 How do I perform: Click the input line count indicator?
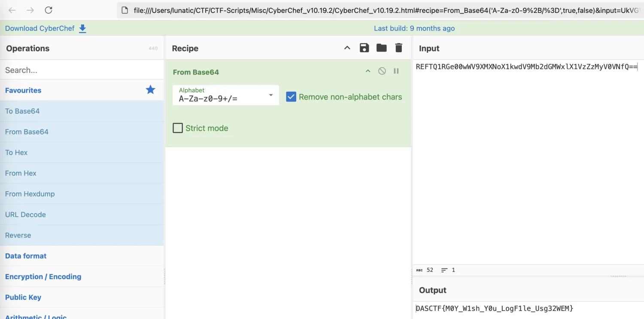pyautogui.click(x=448, y=270)
